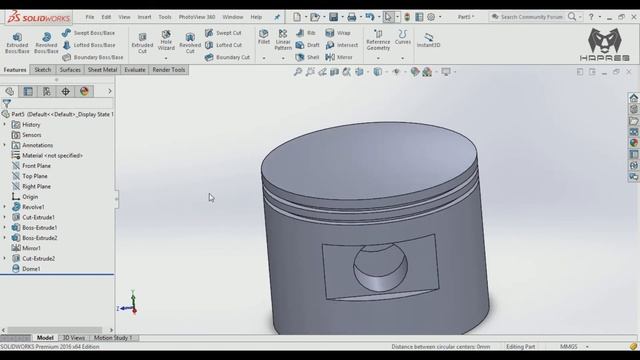Click the Zoom to Fit icon
640x360 pixels.
[x=298, y=72]
